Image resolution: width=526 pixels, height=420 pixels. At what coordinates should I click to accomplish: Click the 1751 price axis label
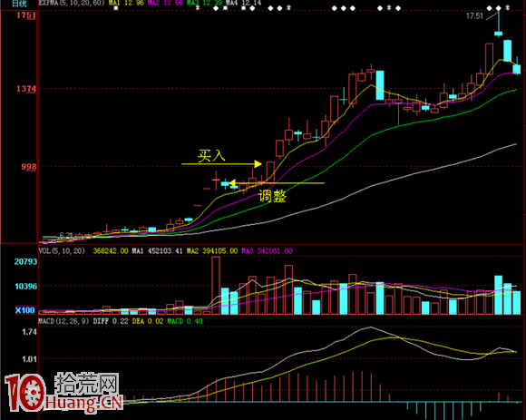[25, 15]
